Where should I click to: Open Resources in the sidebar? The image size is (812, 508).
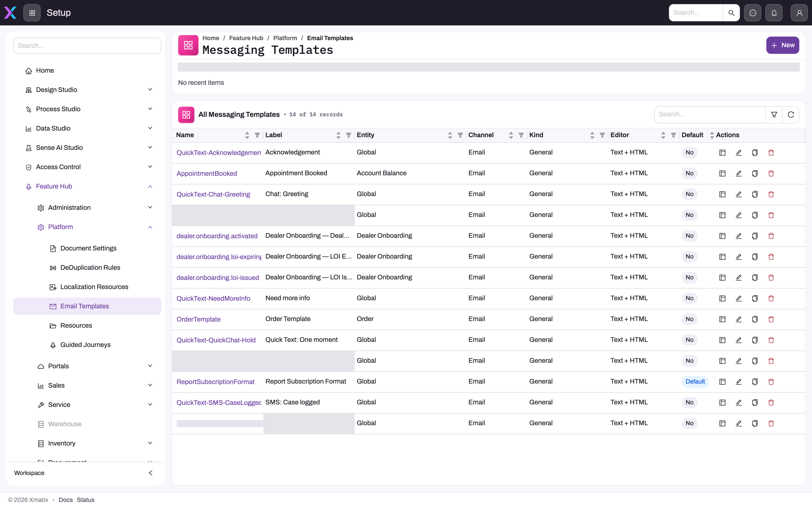point(87,326)
